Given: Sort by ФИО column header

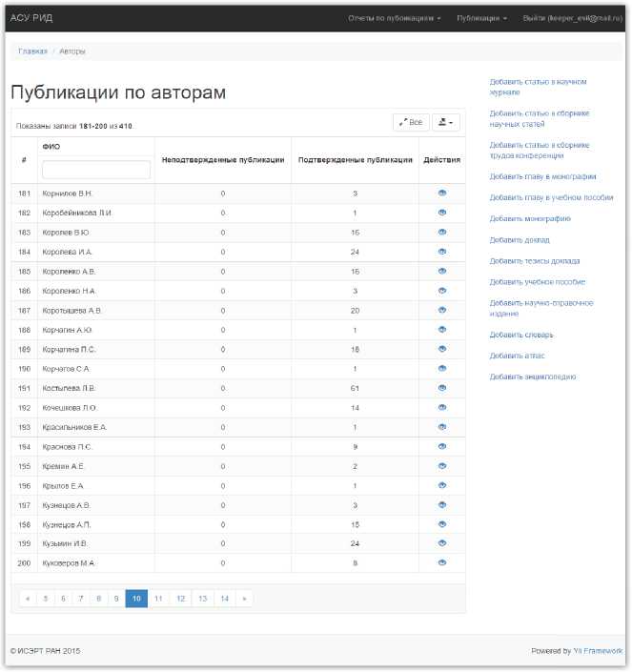Looking at the screenshot, I should click(x=51, y=147).
